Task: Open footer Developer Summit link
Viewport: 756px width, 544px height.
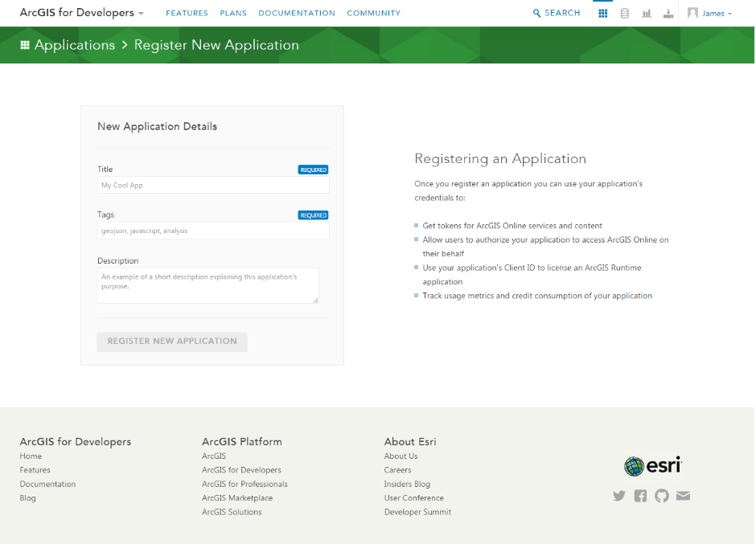Action: click(x=418, y=512)
